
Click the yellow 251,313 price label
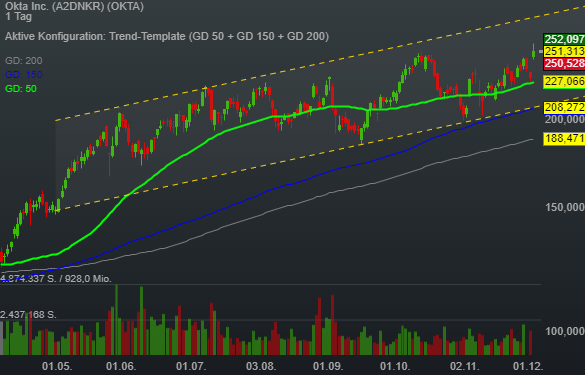(564, 51)
